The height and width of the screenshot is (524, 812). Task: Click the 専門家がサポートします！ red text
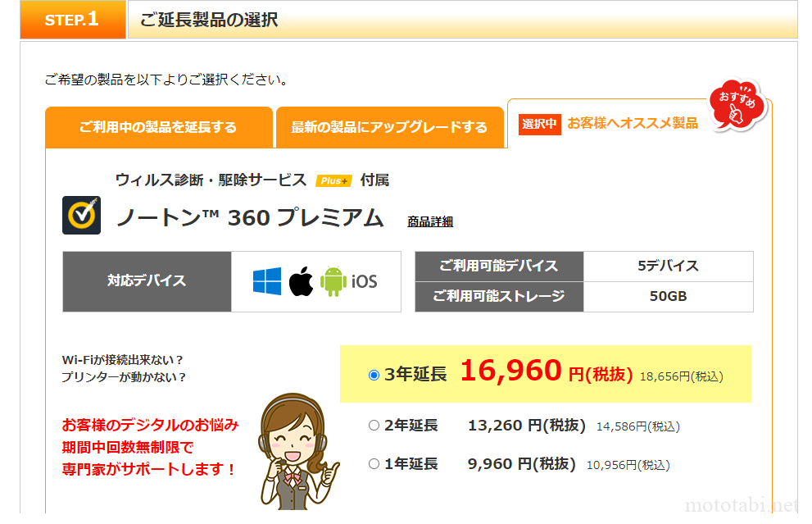[149, 469]
